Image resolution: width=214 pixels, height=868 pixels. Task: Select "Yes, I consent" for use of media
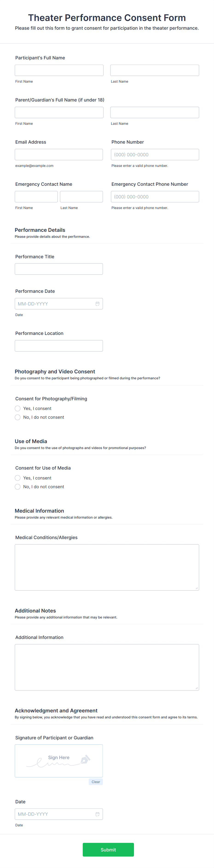[17, 478]
